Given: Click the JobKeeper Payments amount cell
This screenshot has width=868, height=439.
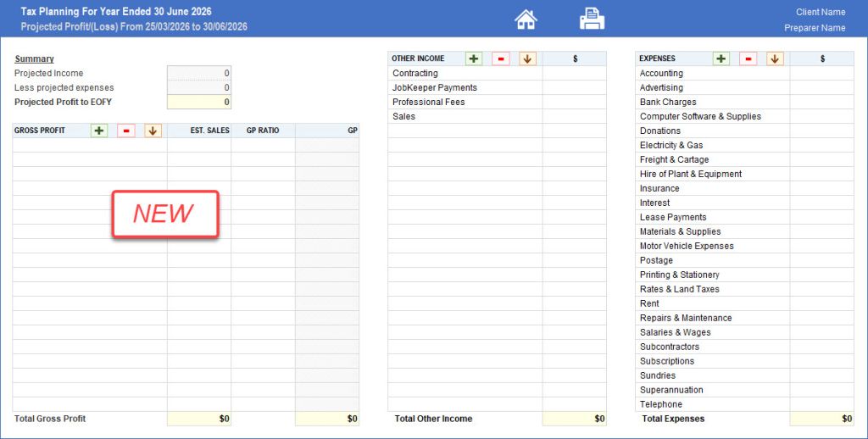Looking at the screenshot, I should tap(574, 87).
